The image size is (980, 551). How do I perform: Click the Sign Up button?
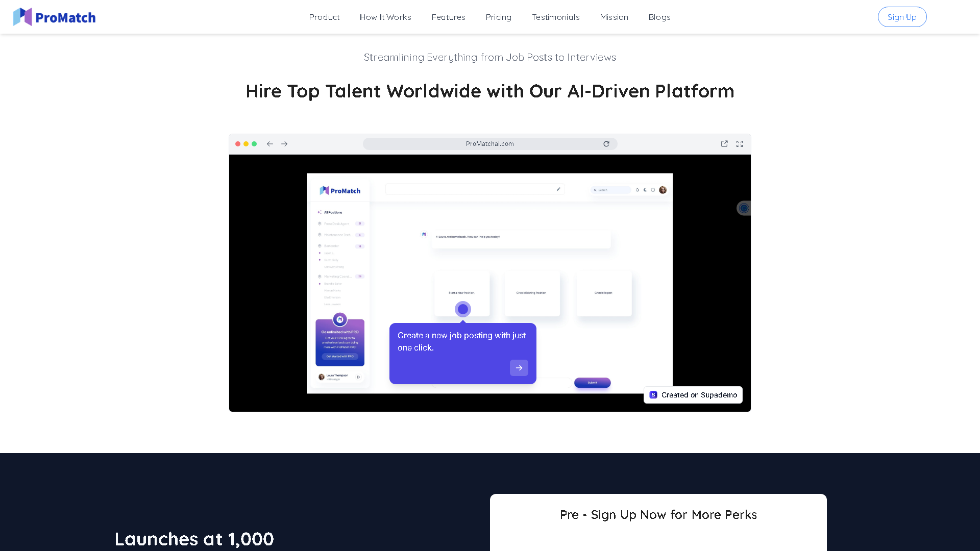[902, 17]
